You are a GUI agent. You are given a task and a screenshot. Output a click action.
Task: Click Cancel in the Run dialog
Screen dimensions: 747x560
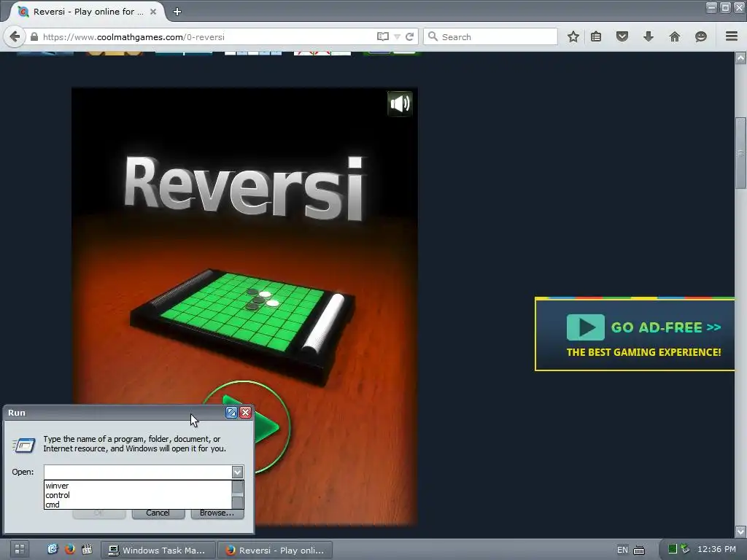(x=158, y=513)
